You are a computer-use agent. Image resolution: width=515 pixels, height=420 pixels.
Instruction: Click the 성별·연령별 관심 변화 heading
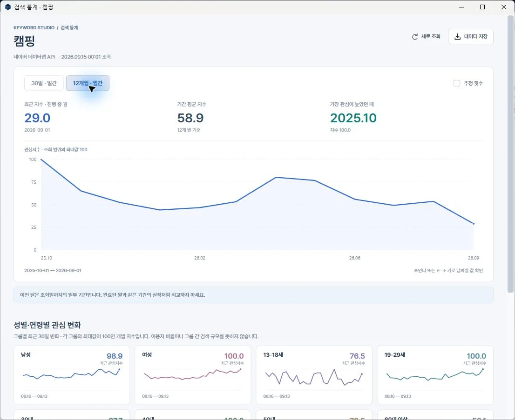47,325
